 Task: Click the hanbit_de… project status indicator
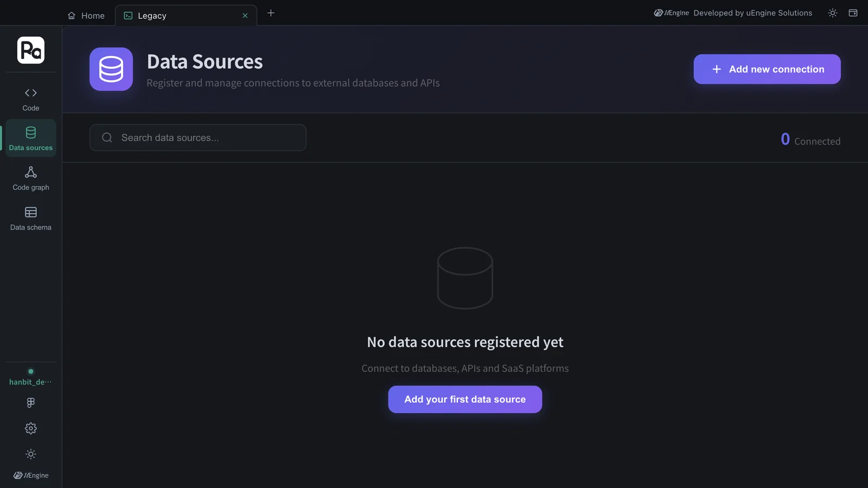tap(31, 377)
